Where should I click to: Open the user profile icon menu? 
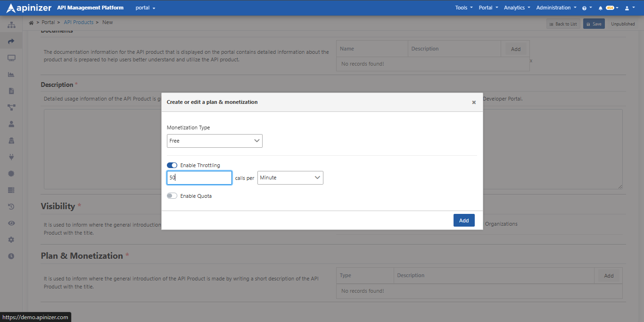coord(627,8)
